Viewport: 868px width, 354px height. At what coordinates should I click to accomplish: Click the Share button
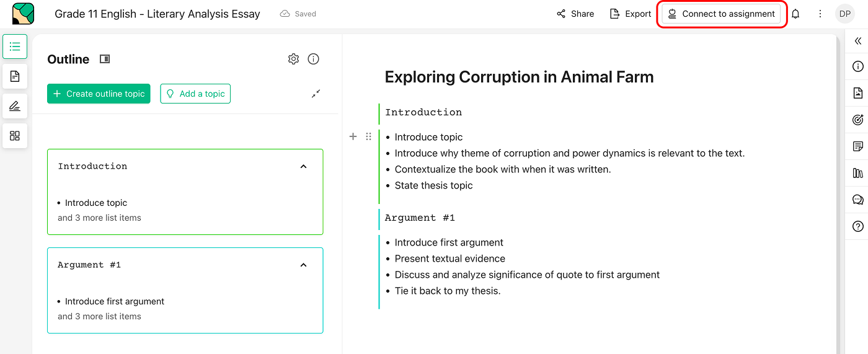click(x=575, y=14)
